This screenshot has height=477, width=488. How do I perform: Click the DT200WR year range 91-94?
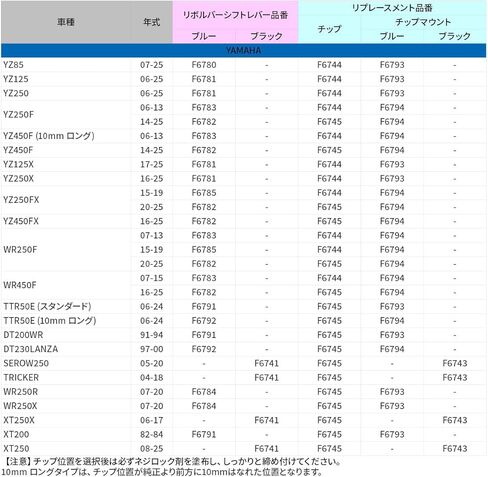pyautogui.click(x=152, y=335)
